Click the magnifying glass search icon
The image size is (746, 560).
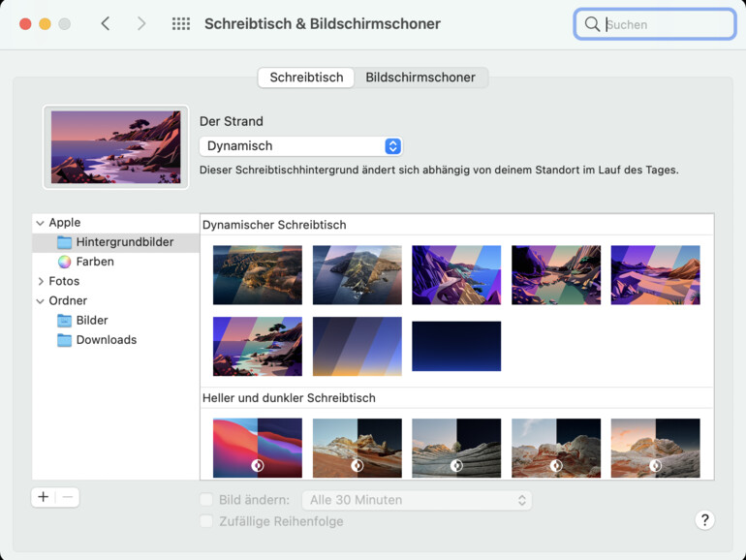click(592, 24)
